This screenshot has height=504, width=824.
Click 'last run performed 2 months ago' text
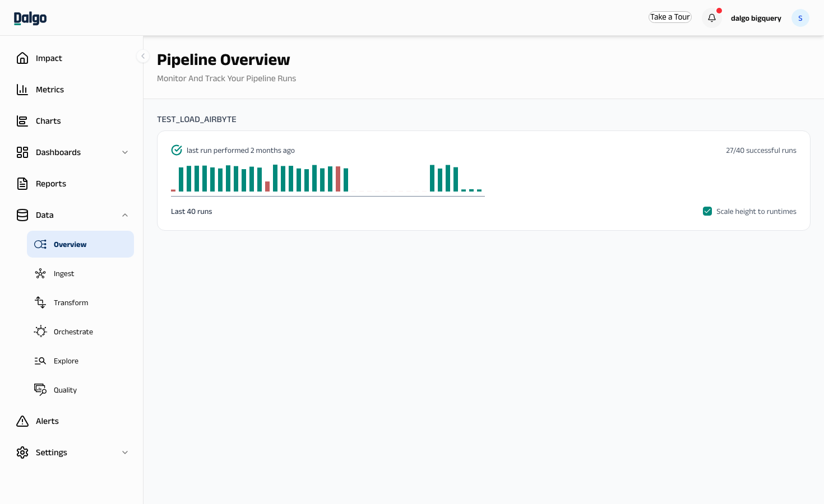pyautogui.click(x=240, y=151)
